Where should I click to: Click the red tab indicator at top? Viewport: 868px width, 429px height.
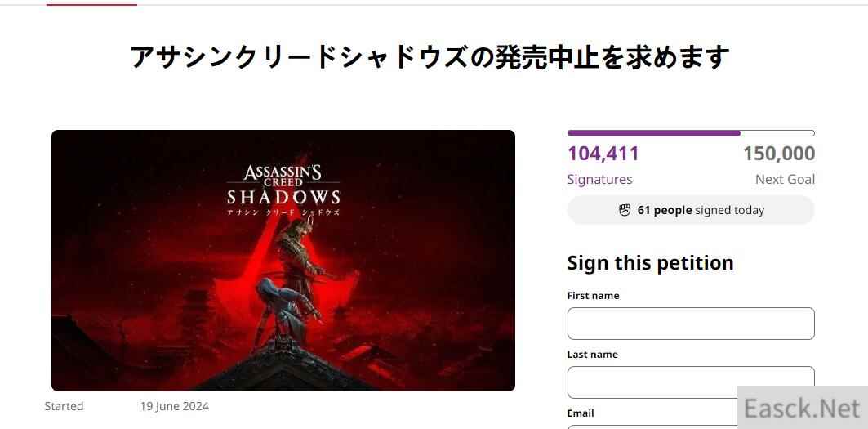(91, 4)
